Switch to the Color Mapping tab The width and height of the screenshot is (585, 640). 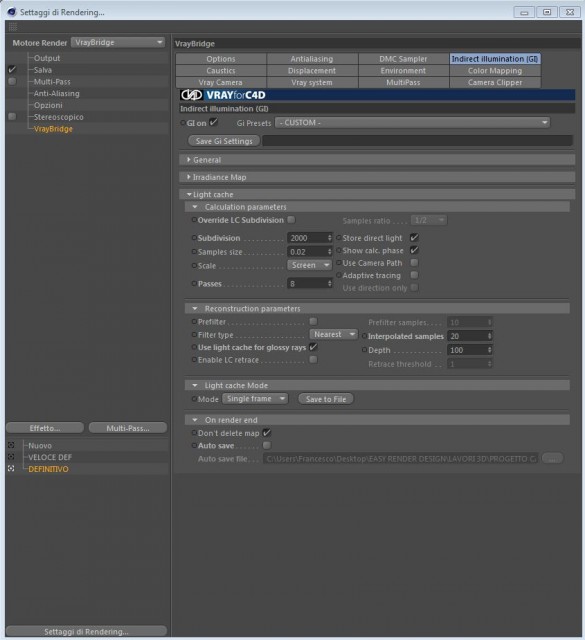[x=495, y=71]
